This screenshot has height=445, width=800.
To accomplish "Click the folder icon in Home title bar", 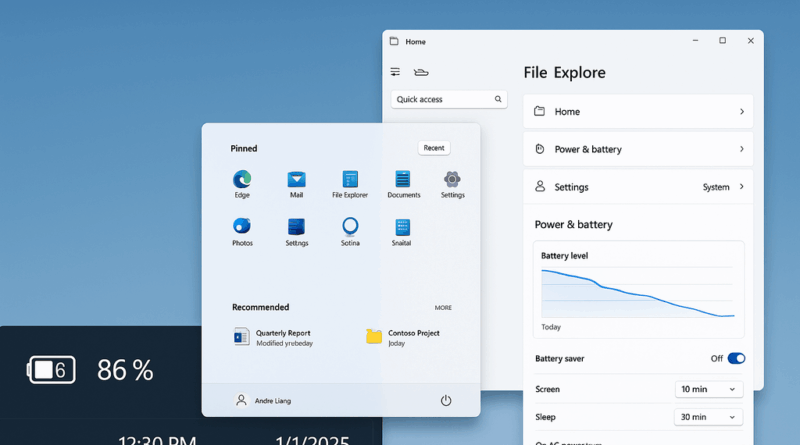I will (394, 41).
